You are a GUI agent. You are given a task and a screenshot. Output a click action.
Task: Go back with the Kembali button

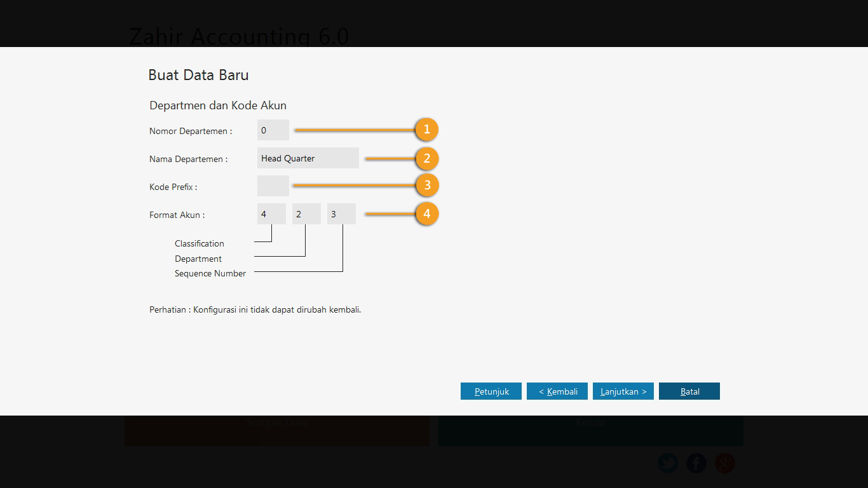click(x=557, y=391)
